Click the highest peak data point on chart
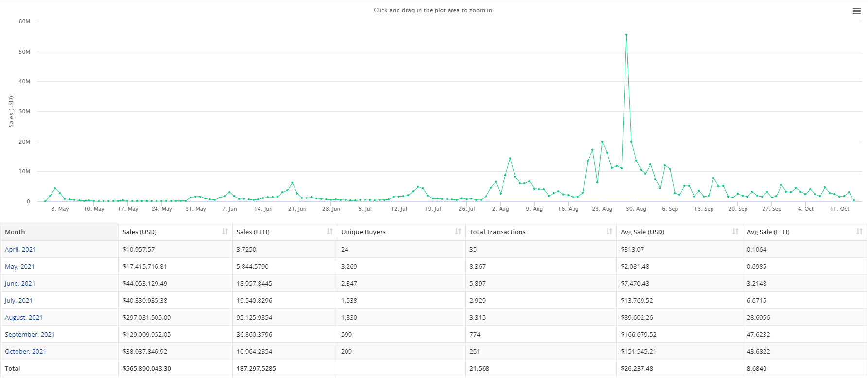Viewport: 868px width, 378px height. (626, 35)
